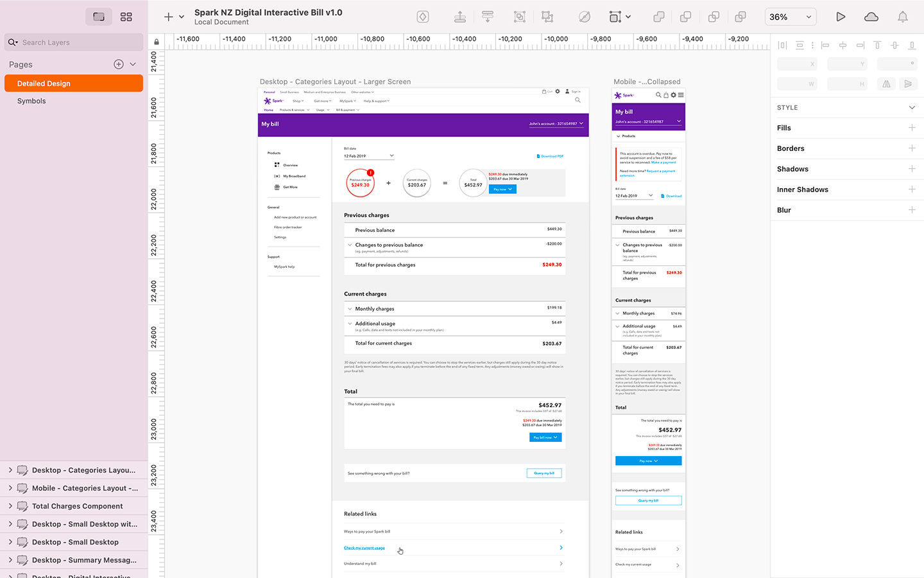Screen dimensions: 924x578
Task: Select the Symbols page
Action: pyautogui.click(x=74, y=101)
